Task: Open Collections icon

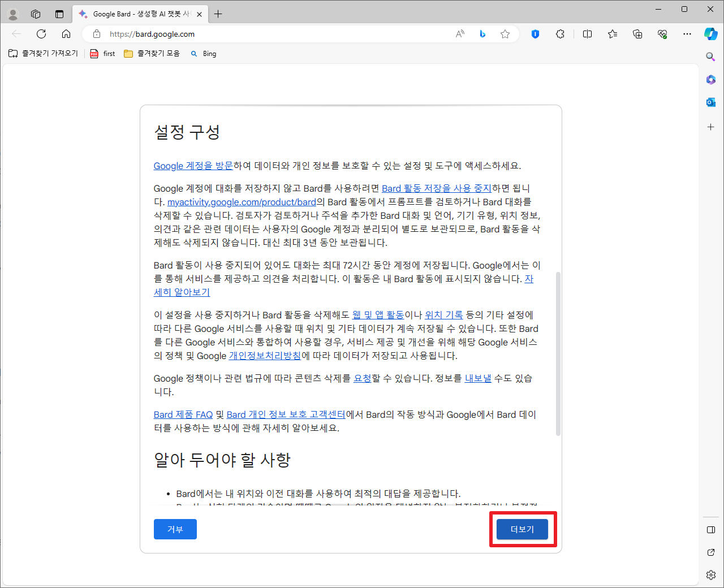Action: 637,34
